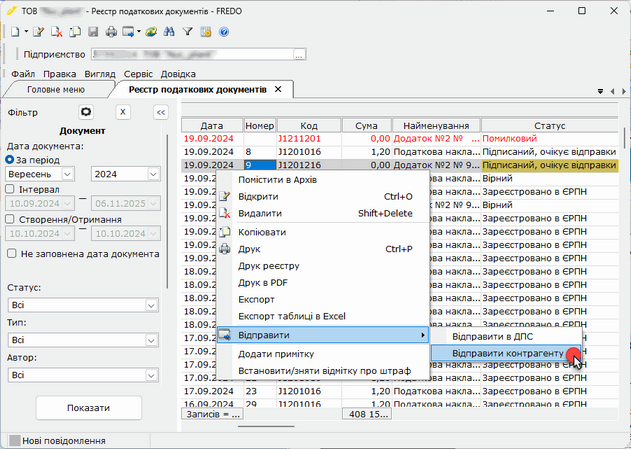Open the Файл menu

pyautogui.click(x=23, y=74)
